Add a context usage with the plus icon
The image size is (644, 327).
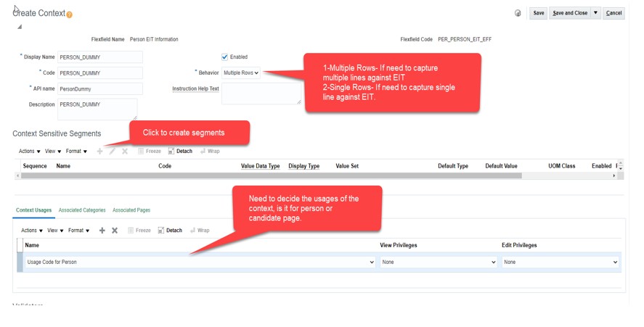102,231
